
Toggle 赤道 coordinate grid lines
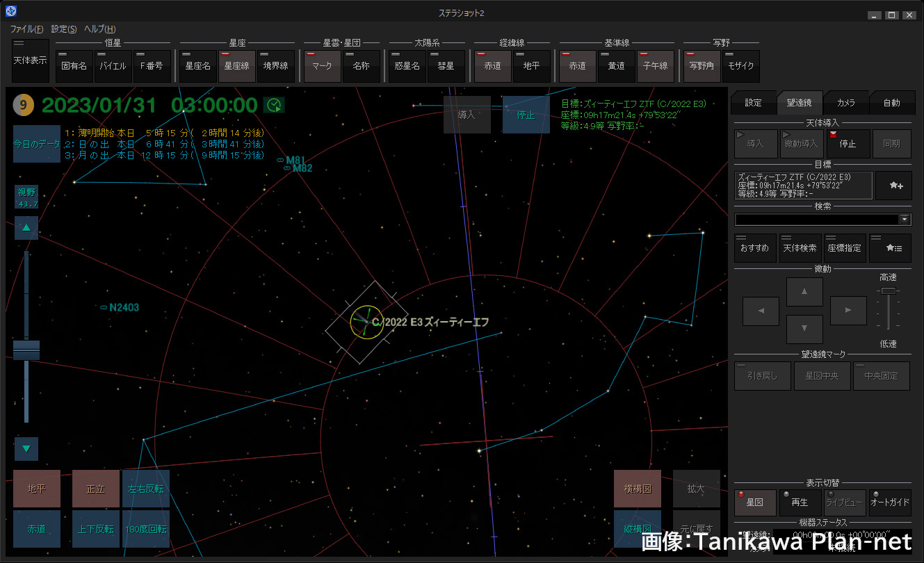click(x=492, y=66)
